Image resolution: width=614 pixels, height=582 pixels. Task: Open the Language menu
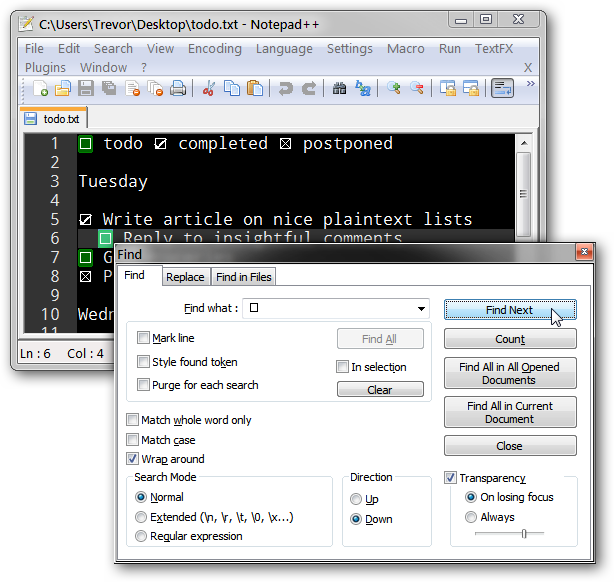pyautogui.click(x=284, y=49)
